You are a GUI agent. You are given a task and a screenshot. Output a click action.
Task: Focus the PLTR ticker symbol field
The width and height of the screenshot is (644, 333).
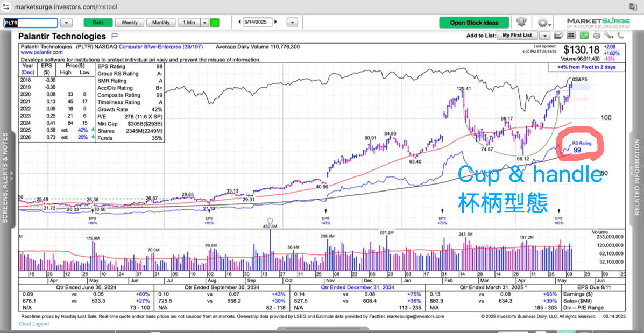[31, 23]
